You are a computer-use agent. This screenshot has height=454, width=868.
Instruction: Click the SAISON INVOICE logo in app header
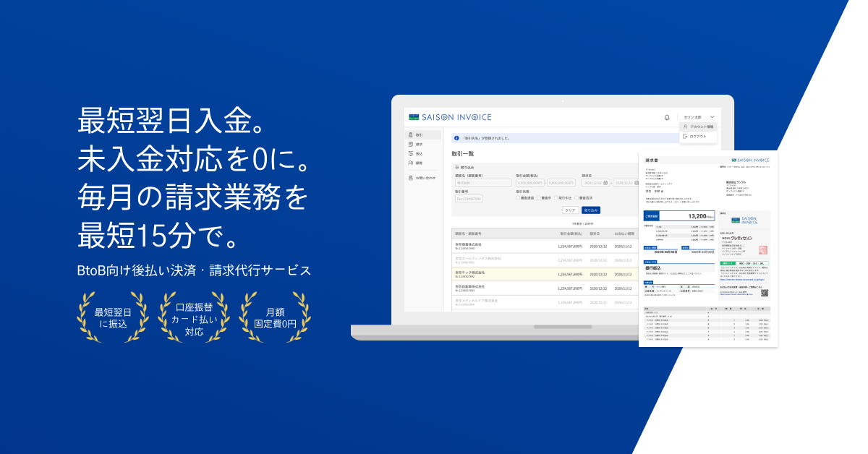coord(449,117)
